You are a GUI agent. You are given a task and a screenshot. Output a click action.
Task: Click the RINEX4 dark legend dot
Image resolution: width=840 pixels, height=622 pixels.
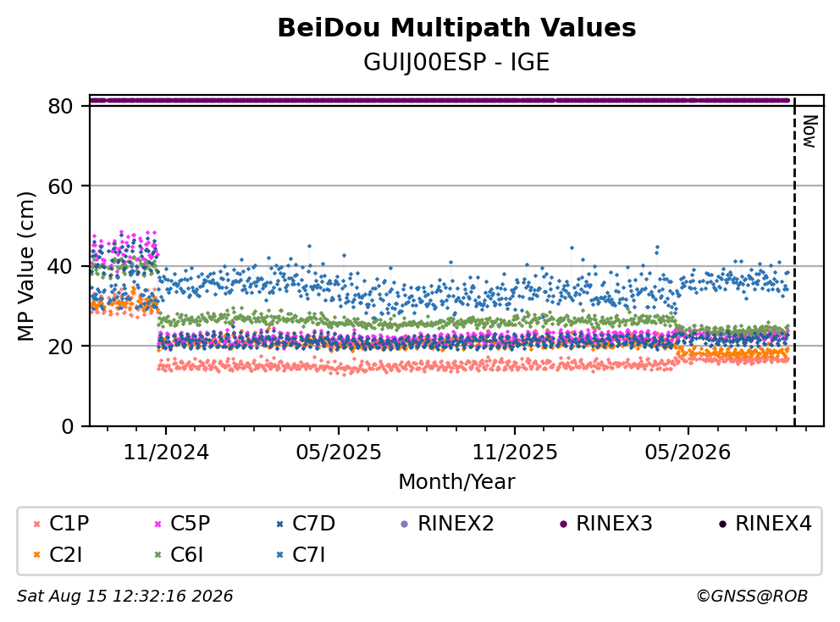(722, 524)
